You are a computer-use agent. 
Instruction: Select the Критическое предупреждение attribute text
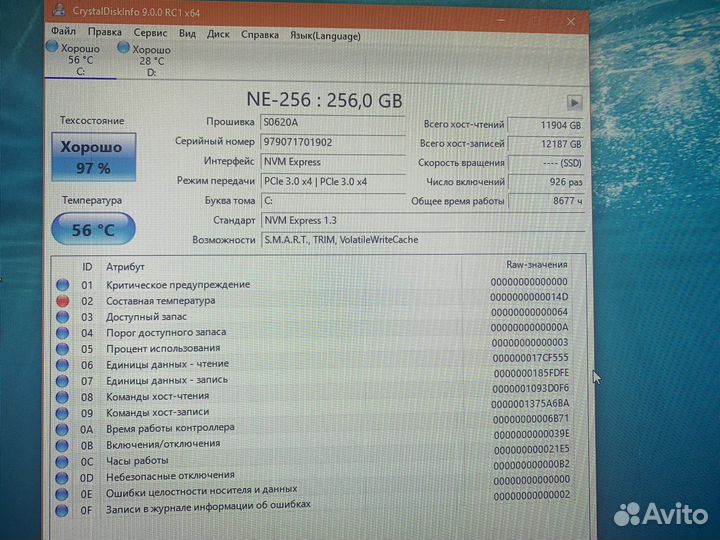[x=178, y=285]
